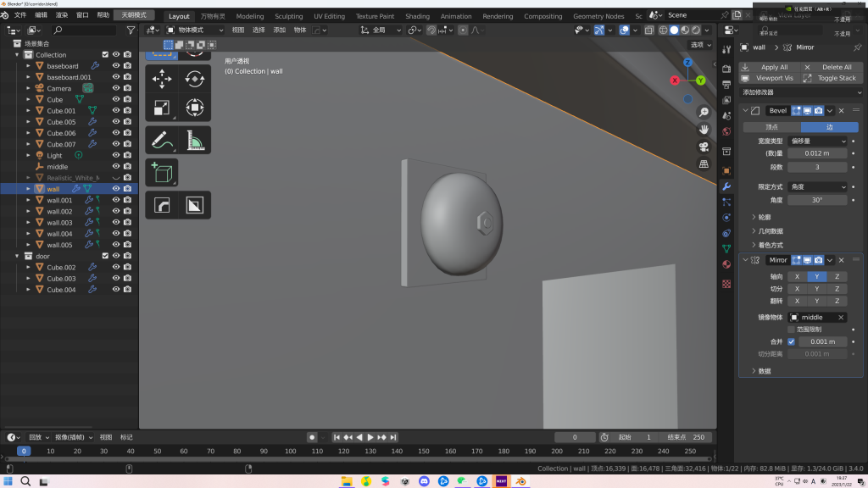Viewport: 868px width, 488px height.
Task: Select the Scale tool in viewport toolbar
Action: point(162,108)
